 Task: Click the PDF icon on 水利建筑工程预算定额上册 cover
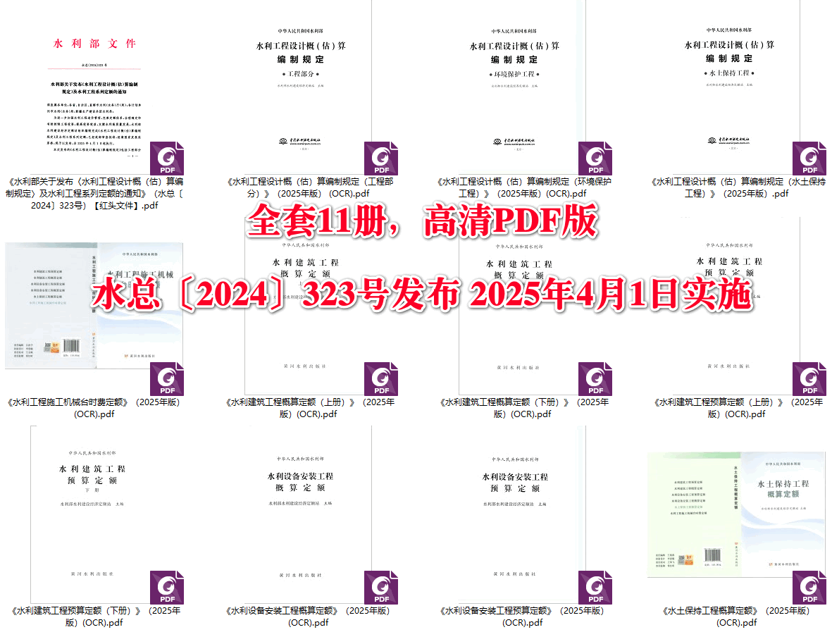(x=809, y=378)
